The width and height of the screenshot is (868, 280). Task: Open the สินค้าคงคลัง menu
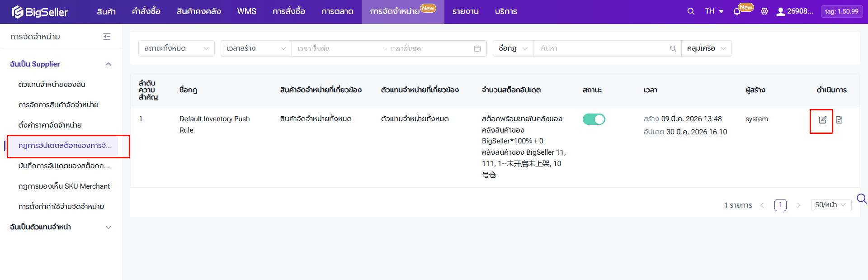[198, 11]
